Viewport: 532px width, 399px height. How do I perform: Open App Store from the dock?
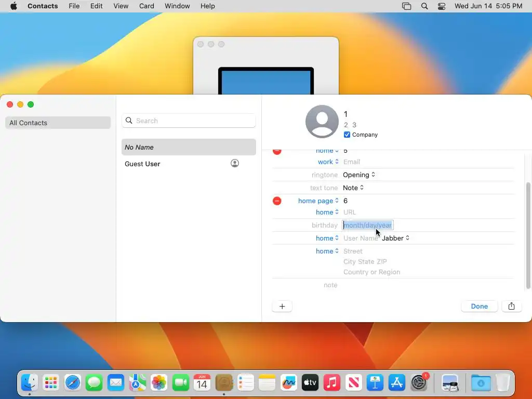[x=396, y=383]
